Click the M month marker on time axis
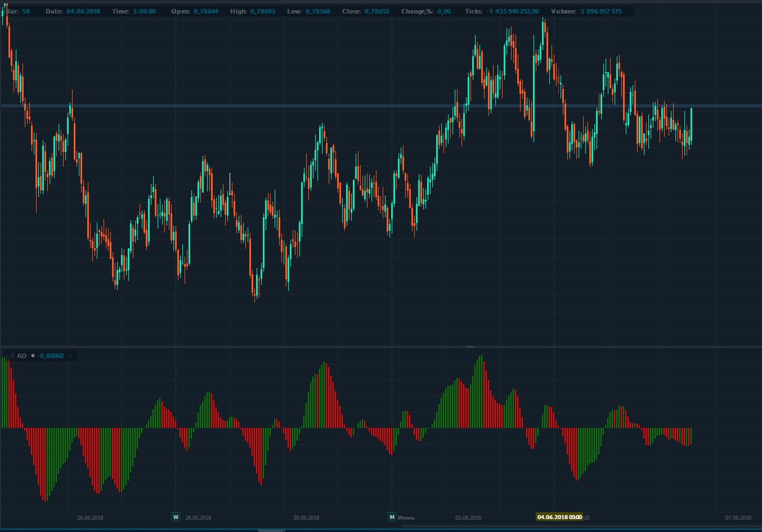The height and width of the screenshot is (532, 762). (x=392, y=517)
